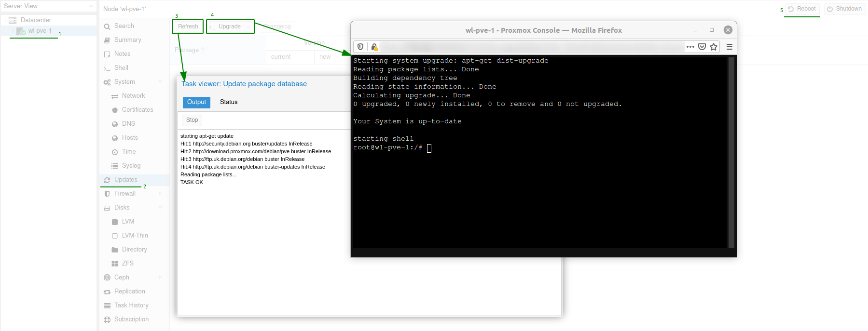Open the Firefox hamburger menu
This screenshot has width=868, height=331.
click(730, 47)
